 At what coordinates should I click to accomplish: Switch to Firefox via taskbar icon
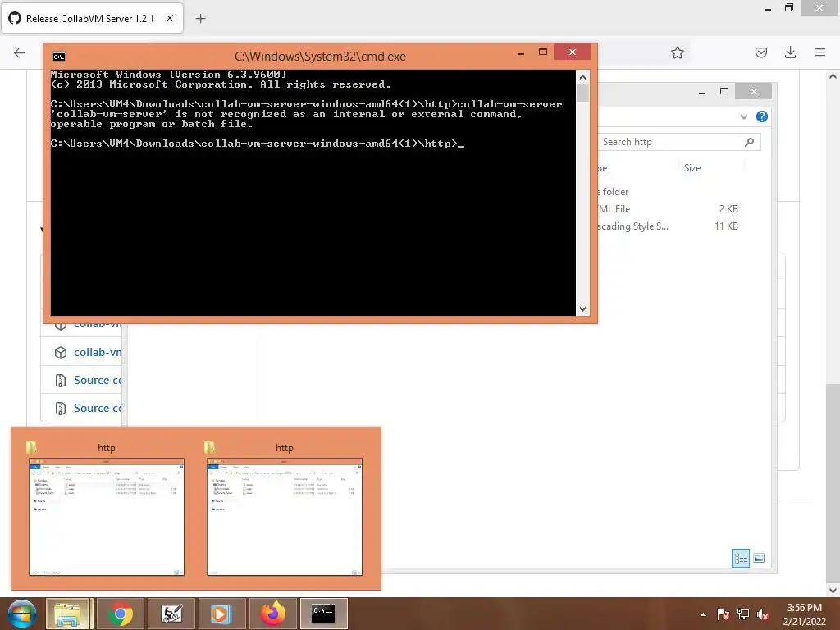coord(272,614)
